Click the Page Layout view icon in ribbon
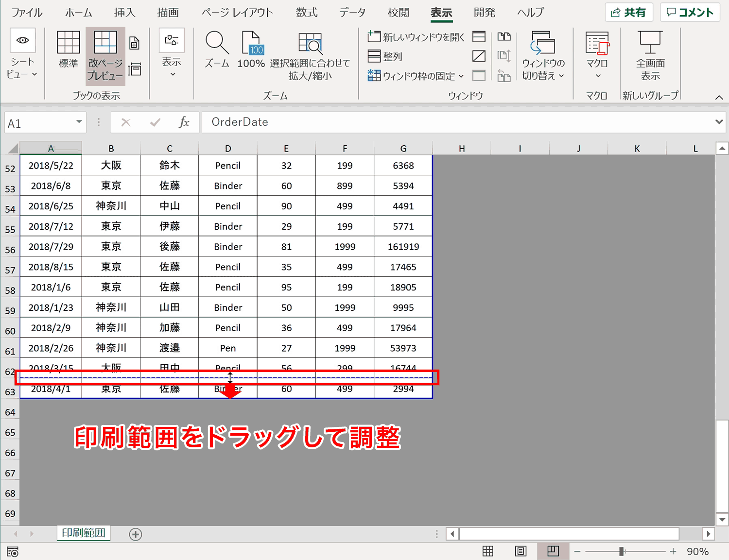This screenshot has width=729, height=560. click(x=135, y=43)
